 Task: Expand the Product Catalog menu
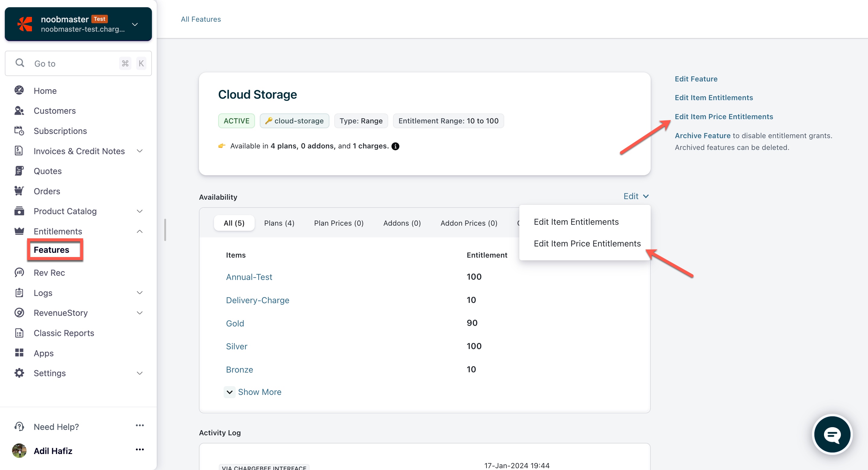click(x=140, y=211)
